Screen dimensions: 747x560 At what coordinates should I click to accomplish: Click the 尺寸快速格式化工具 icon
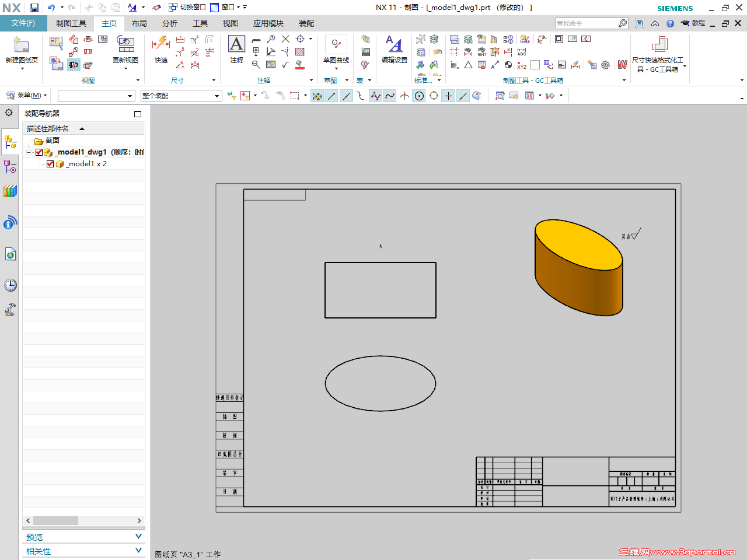point(659,44)
